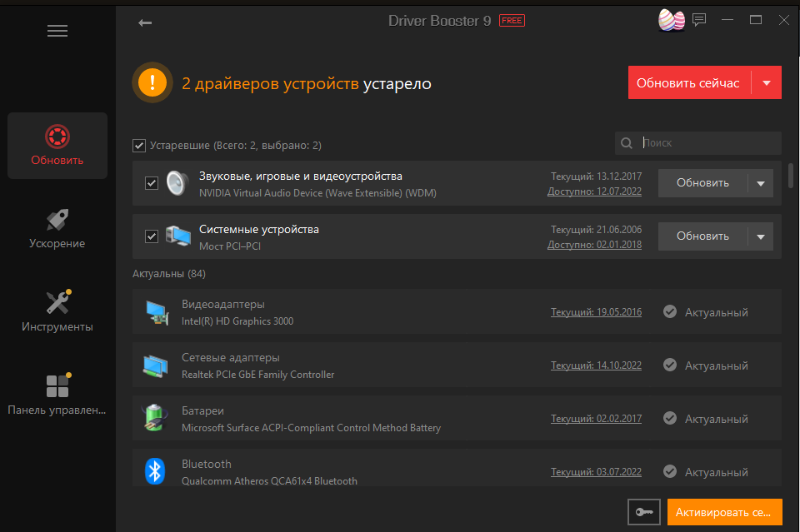This screenshot has height=532, width=800.
Task: Select the Qualcomm Atheros QCA61x4 Bluetooth text
Action: click(x=269, y=481)
